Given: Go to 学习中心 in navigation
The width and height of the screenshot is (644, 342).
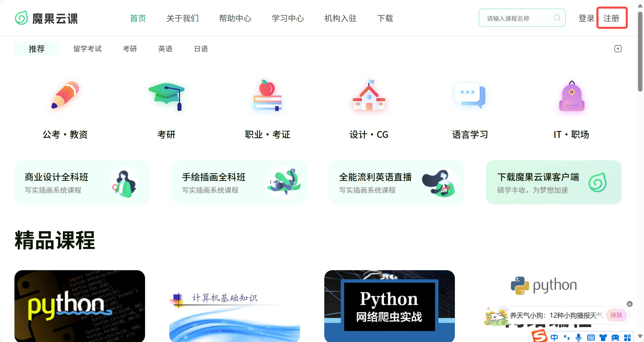Looking at the screenshot, I should coord(288,18).
